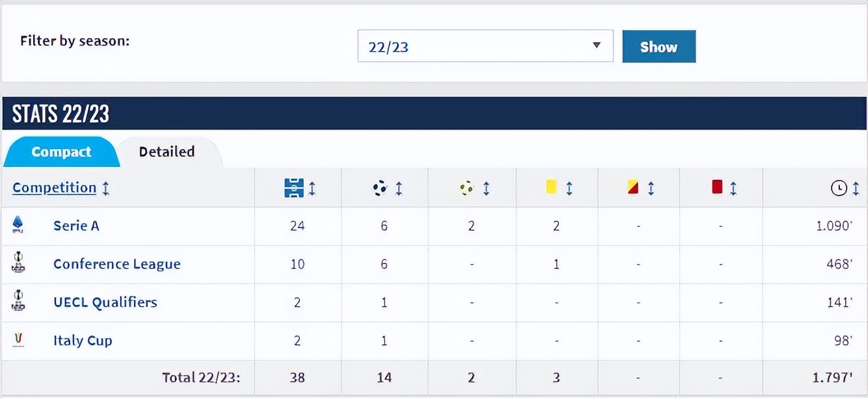This screenshot has height=398, width=868.
Task: Open the UECL Qualifiers competition link
Action: coord(105,302)
